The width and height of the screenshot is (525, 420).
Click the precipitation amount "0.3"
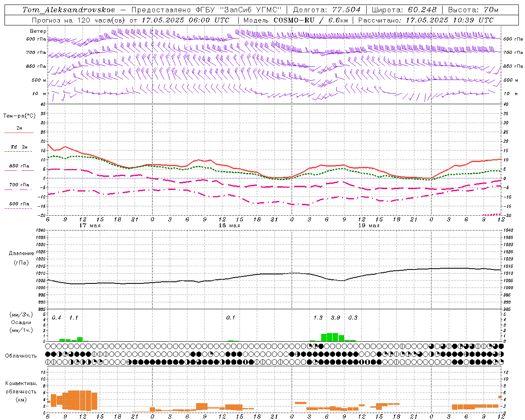point(353,318)
